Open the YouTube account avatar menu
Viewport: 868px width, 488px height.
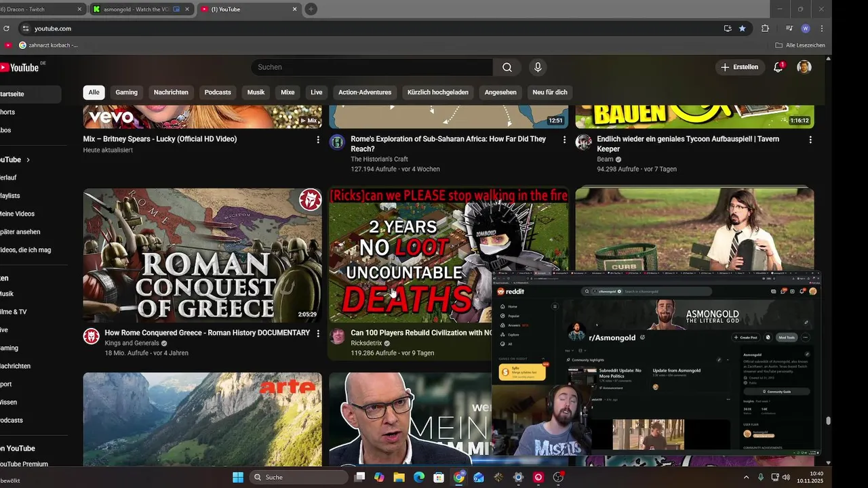point(804,67)
